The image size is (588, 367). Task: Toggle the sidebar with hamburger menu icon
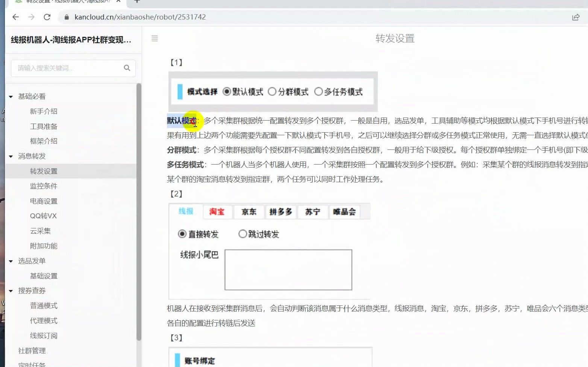tap(155, 38)
